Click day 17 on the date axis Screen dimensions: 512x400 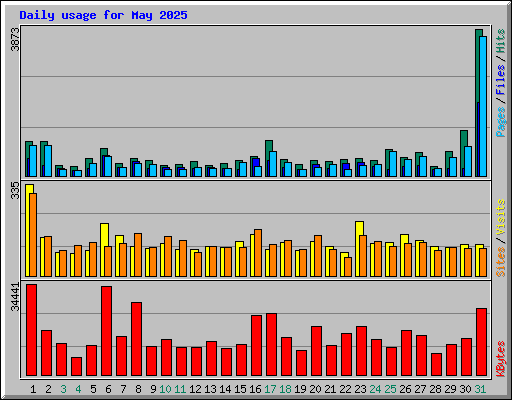coord(270,389)
